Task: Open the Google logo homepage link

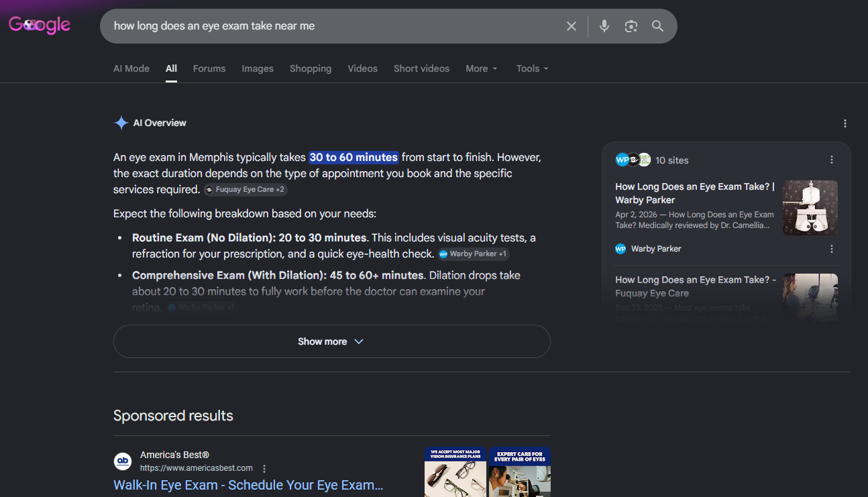Action: pyautogui.click(x=40, y=25)
